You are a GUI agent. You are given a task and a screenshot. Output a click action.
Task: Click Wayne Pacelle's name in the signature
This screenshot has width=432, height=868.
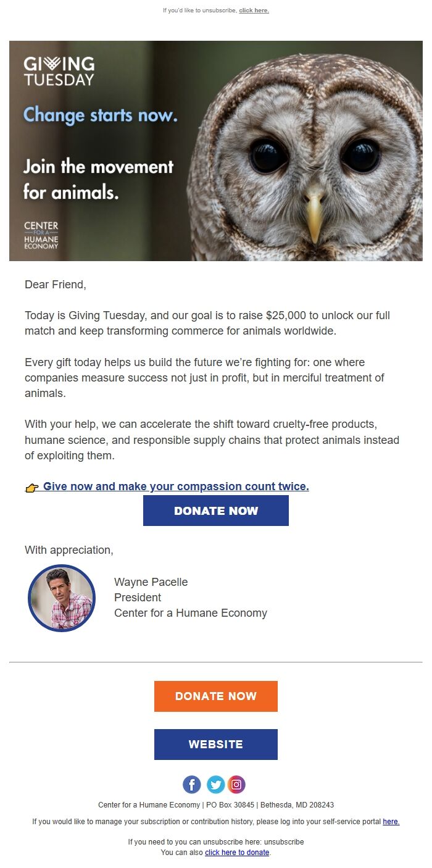point(151,582)
